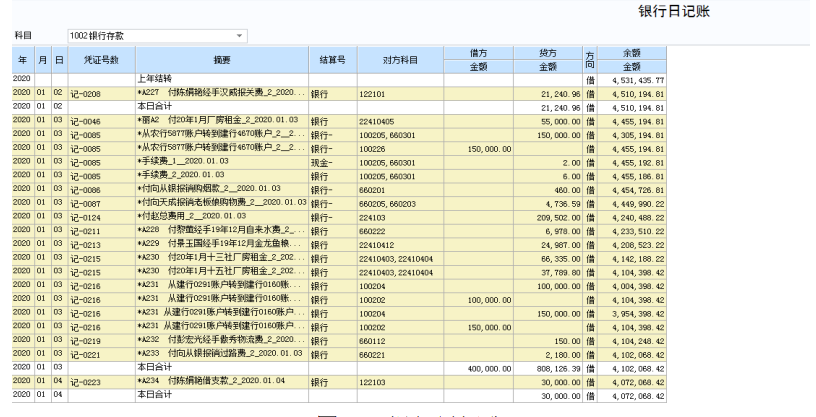Click the credit amount 37,789.80
The height and width of the screenshot is (417, 816).
point(548,272)
